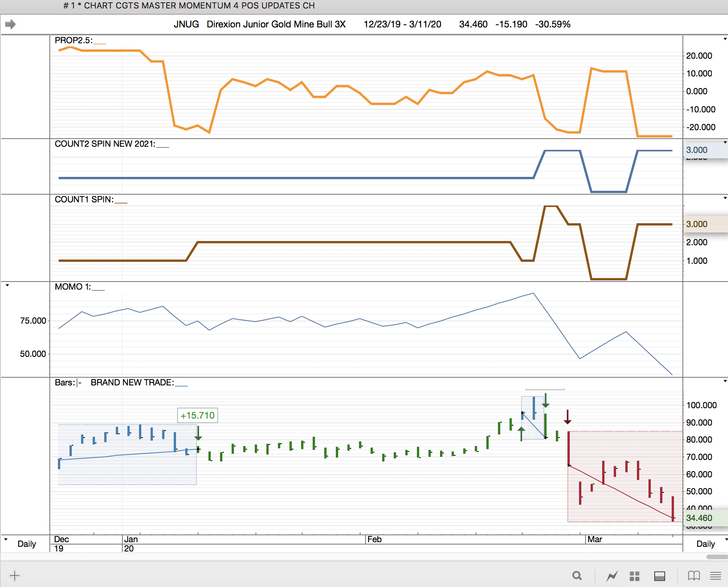Open the COUNT1 SPIN pane scale dropdown arrow

tap(725, 198)
